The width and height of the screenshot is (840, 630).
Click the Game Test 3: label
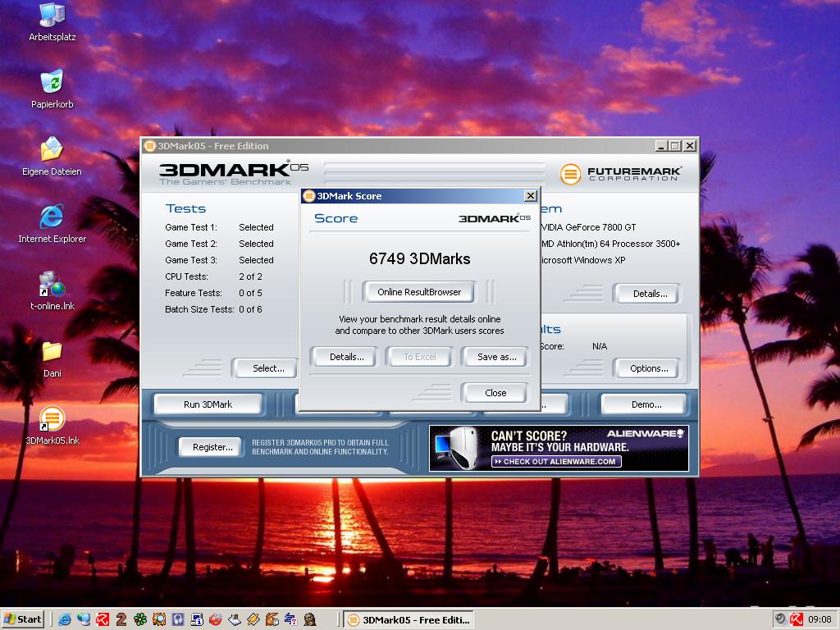click(x=191, y=260)
